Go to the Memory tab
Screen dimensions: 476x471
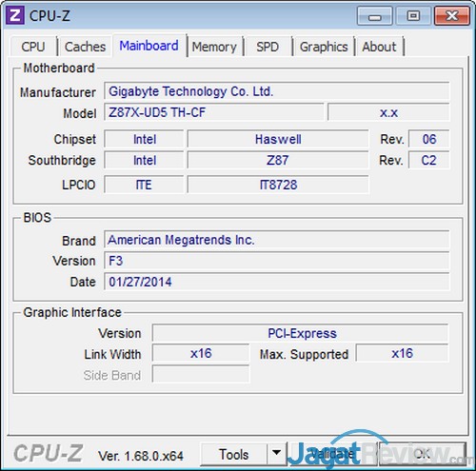(214, 47)
